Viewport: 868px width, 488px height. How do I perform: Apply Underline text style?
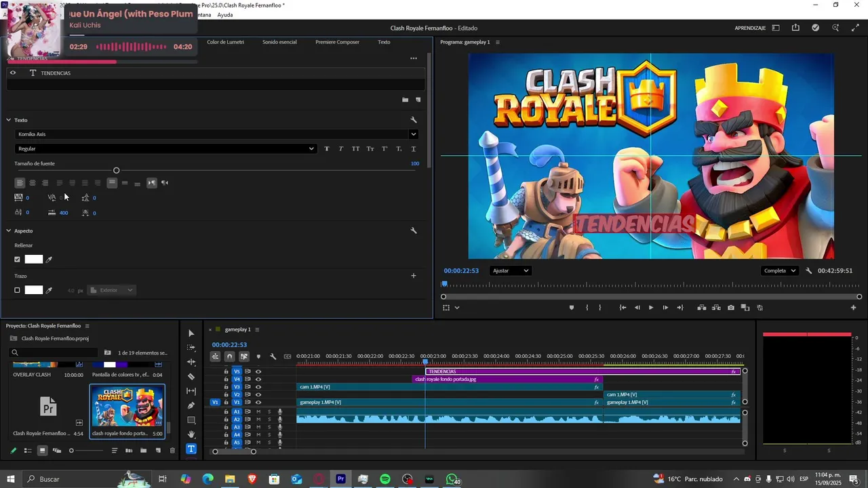coord(414,148)
